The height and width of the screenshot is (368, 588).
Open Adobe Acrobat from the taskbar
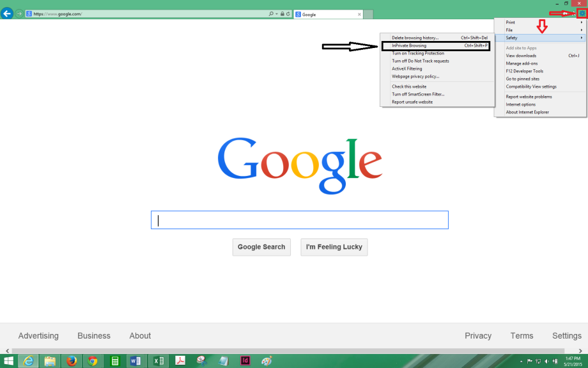tap(180, 361)
